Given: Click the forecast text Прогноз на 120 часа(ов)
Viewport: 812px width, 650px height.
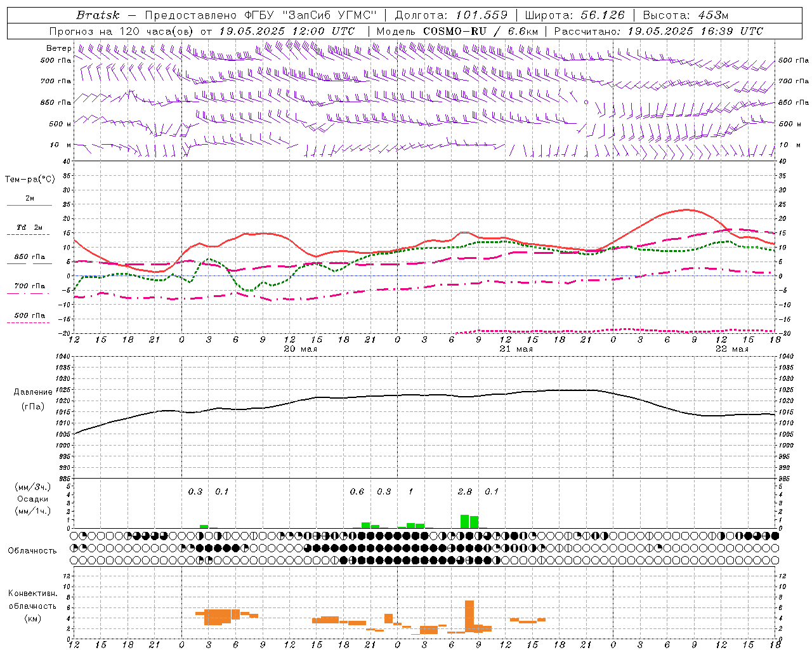Looking at the screenshot, I should 121,31.
